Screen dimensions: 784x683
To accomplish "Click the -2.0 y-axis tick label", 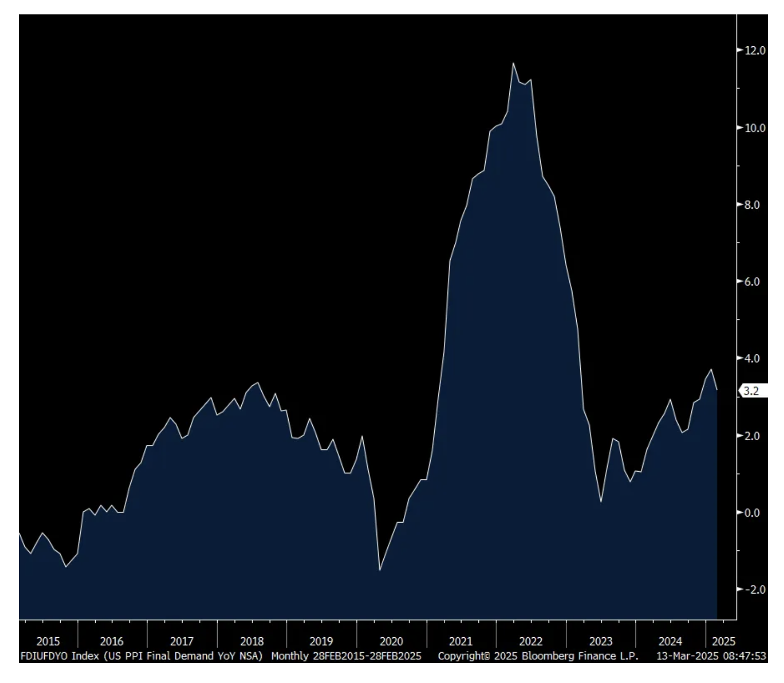I will click(755, 589).
